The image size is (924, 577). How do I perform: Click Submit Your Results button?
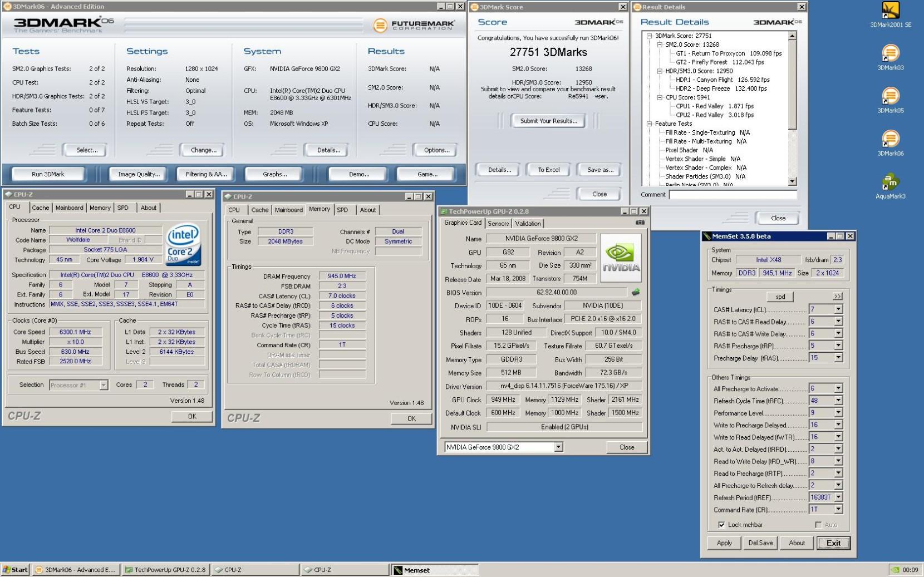548,121
